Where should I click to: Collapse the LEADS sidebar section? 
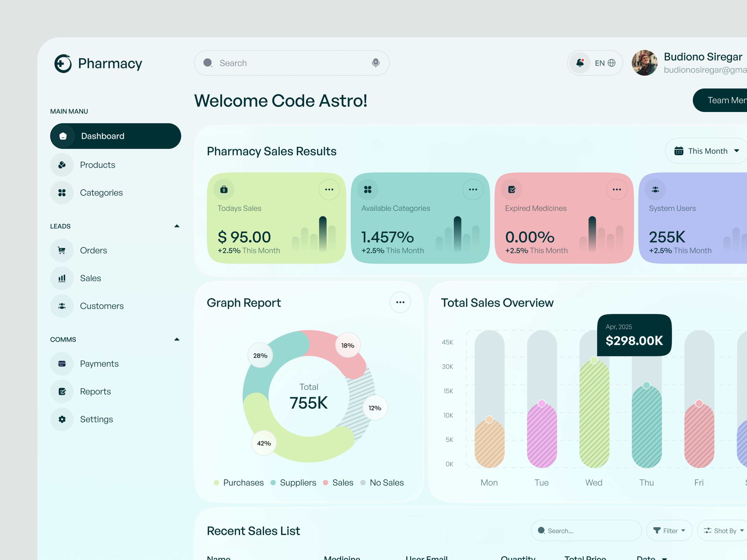coord(177,226)
